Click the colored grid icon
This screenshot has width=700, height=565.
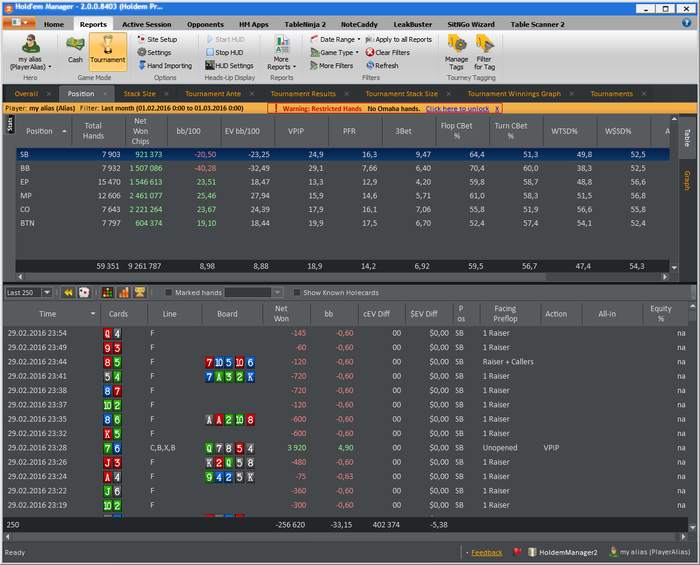click(108, 292)
